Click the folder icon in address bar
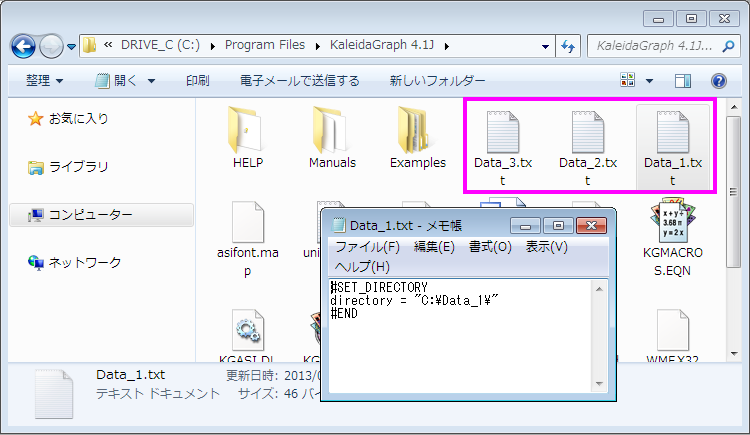This screenshot has height=435, width=750. pyautogui.click(x=89, y=45)
